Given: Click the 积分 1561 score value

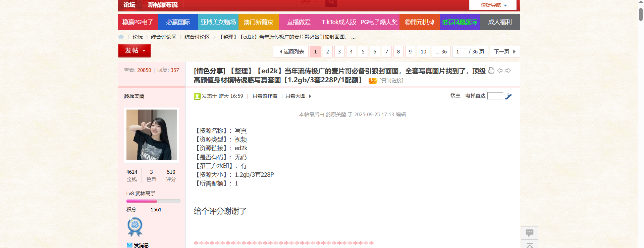Looking at the screenshot, I should pos(156,210).
